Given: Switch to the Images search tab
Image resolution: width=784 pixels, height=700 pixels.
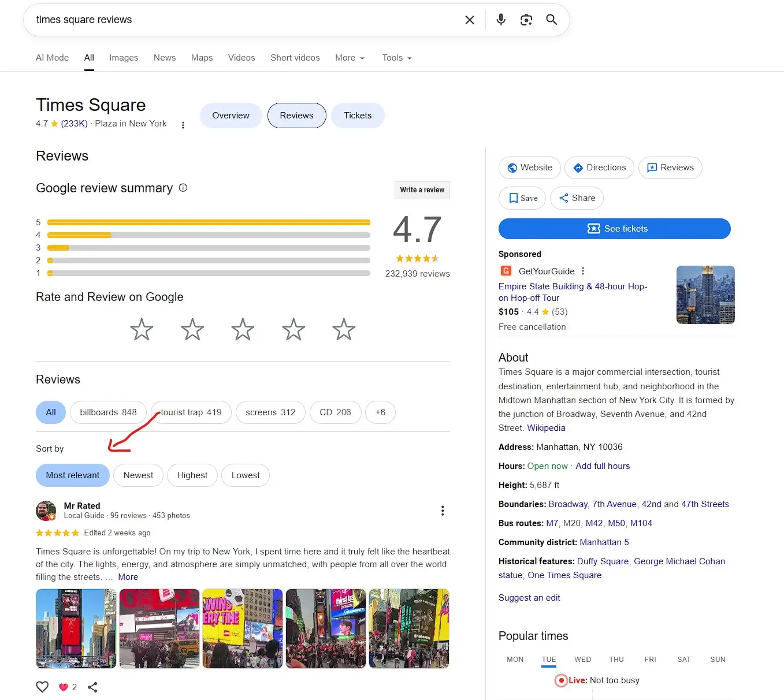Looking at the screenshot, I should pos(124,58).
